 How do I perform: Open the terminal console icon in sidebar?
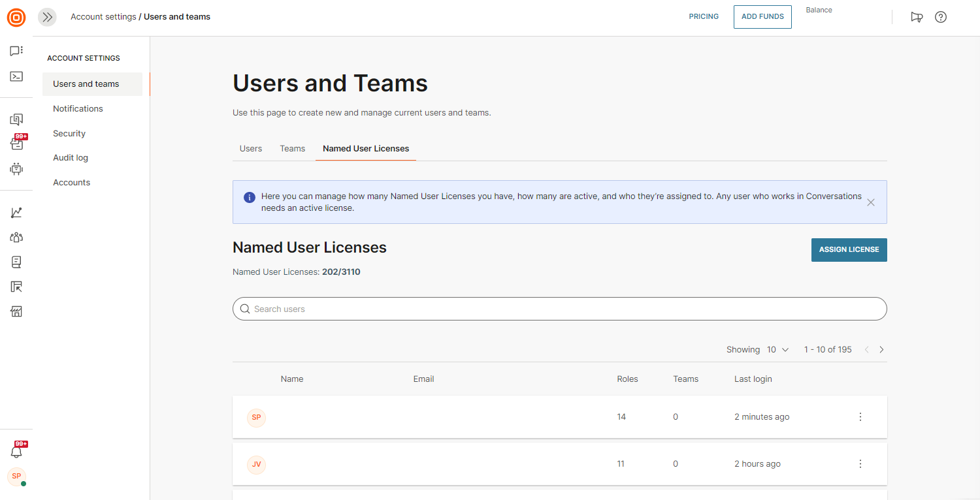16,76
